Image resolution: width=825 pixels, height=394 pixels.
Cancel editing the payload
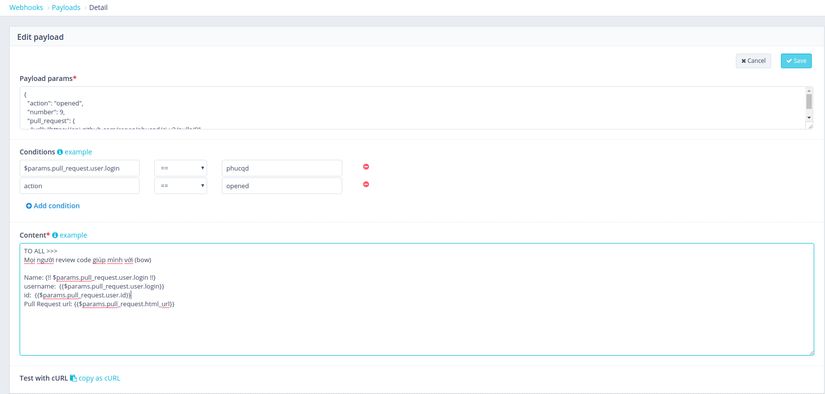[x=753, y=61]
